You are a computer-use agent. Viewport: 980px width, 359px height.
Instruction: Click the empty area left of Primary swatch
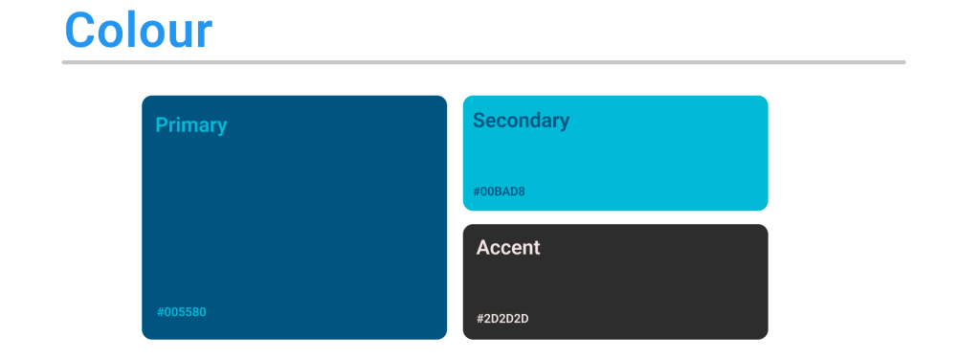click(71, 217)
